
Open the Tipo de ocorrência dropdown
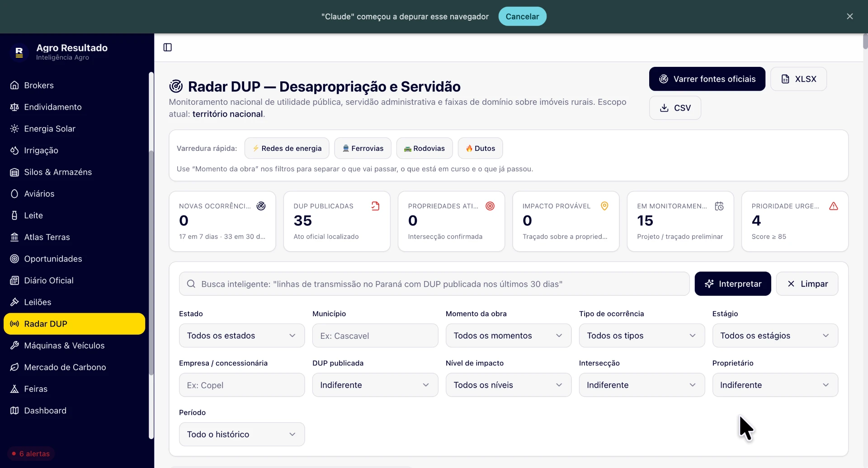click(x=642, y=336)
